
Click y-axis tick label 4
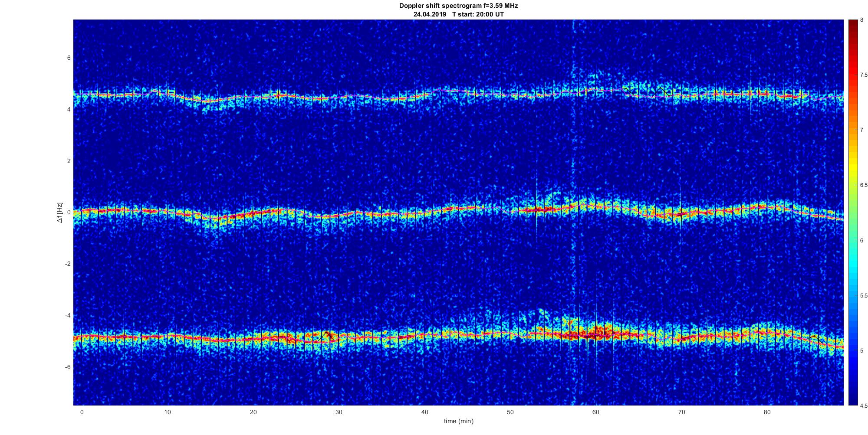(x=69, y=110)
